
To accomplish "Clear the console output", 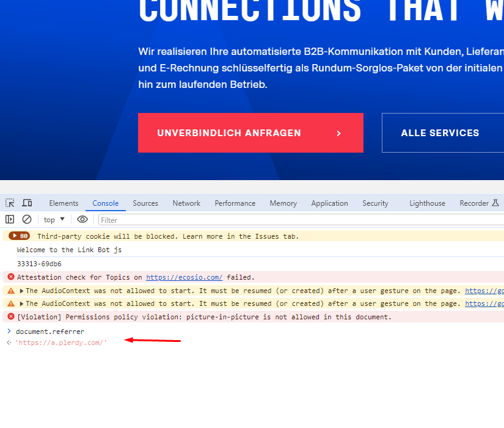I will click(26, 219).
